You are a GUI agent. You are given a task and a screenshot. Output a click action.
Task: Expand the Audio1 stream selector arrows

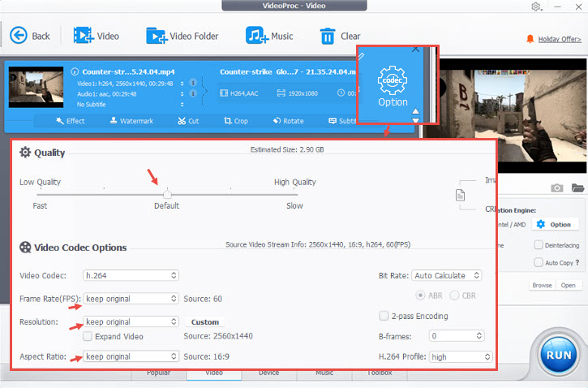click(x=182, y=94)
